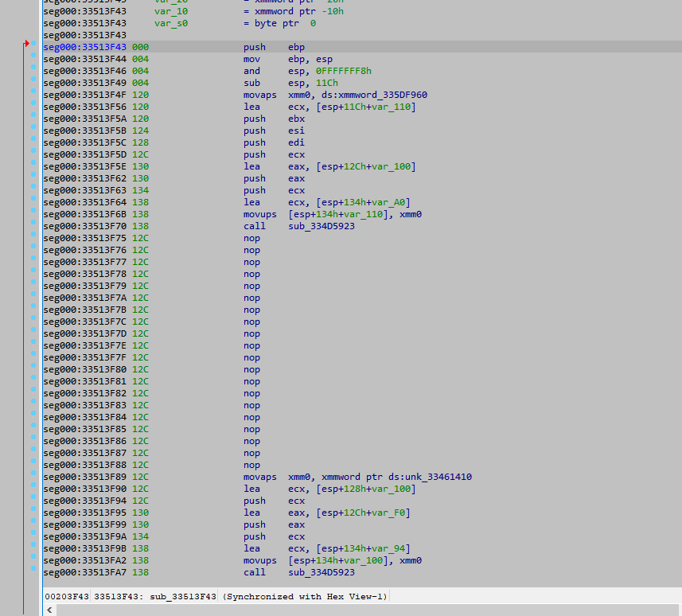The image size is (682, 616).
Task: Click sub_33513F43 in status bar
Action: pos(183,596)
